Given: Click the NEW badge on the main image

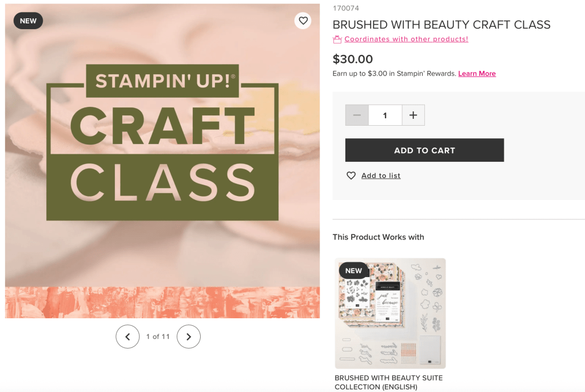Looking at the screenshot, I should [28, 21].
